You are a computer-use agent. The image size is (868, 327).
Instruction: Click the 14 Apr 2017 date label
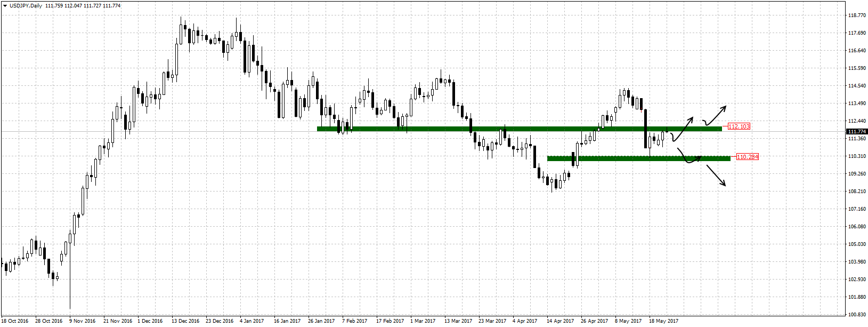[x=560, y=321]
